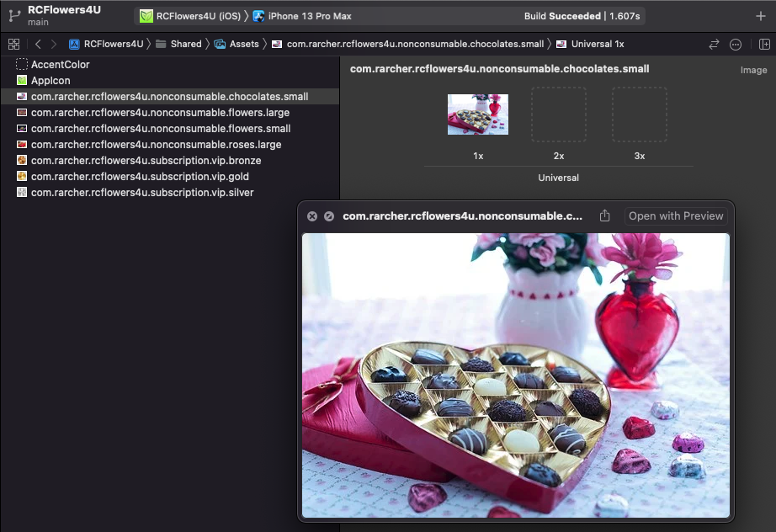Click the Universal 1x breadcrumb
Image resolution: width=776 pixels, height=532 pixels.
(x=590, y=44)
